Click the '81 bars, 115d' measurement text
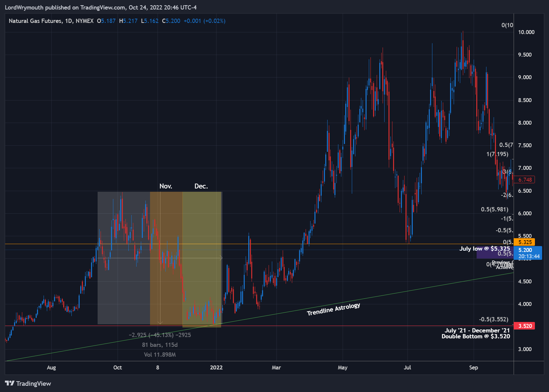The height and width of the screenshot is (392, 549). (x=160, y=345)
